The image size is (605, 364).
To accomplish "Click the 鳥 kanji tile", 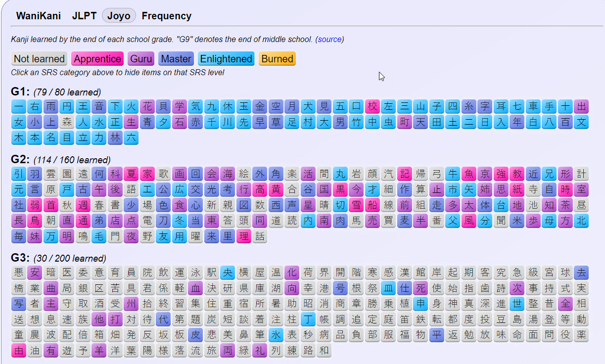I will tap(35, 221).
